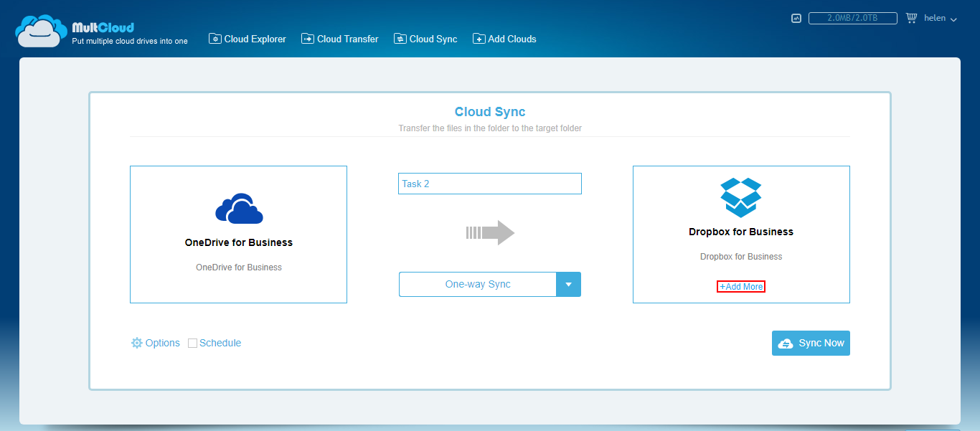980x431 pixels.
Task: Open the activity monitor icon near traffic bar
Action: click(796, 19)
